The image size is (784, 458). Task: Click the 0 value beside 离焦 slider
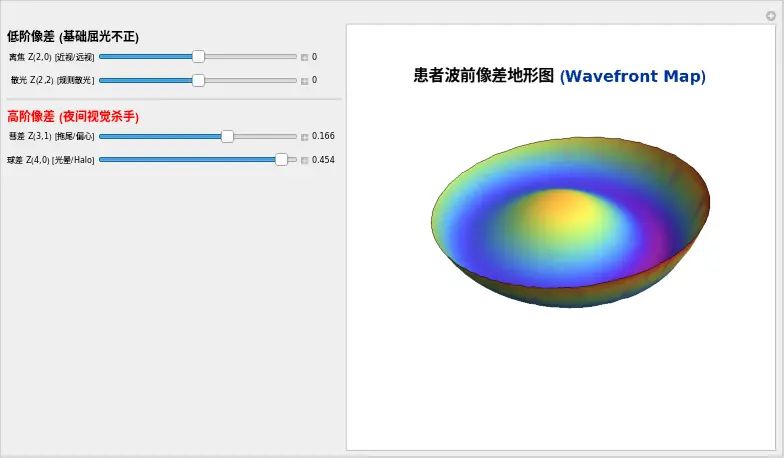click(314, 57)
